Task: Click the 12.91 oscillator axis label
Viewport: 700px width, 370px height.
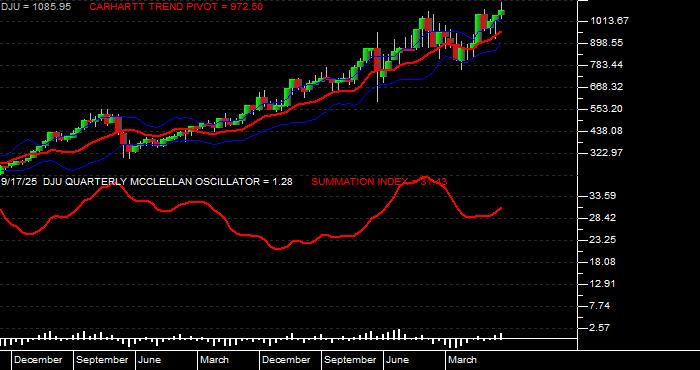Action: tap(603, 284)
